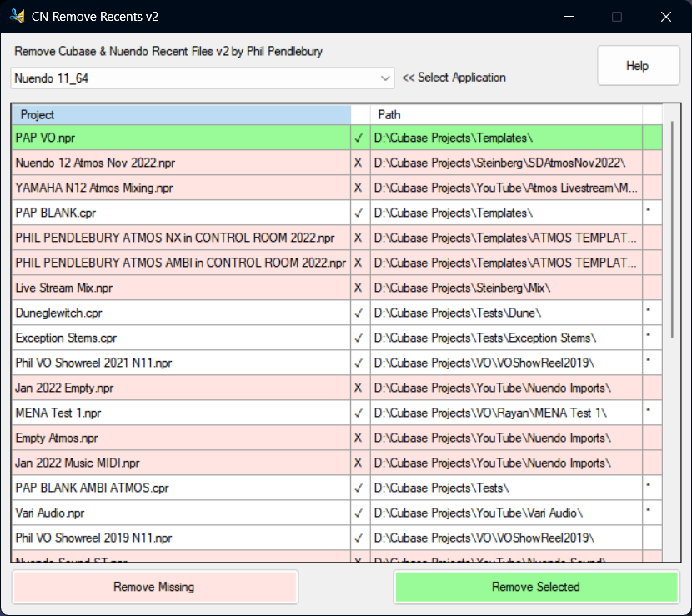Viewport: 692px width, 616px height.
Task: Click the X status of YAMAHA N12 row
Action: (x=359, y=188)
